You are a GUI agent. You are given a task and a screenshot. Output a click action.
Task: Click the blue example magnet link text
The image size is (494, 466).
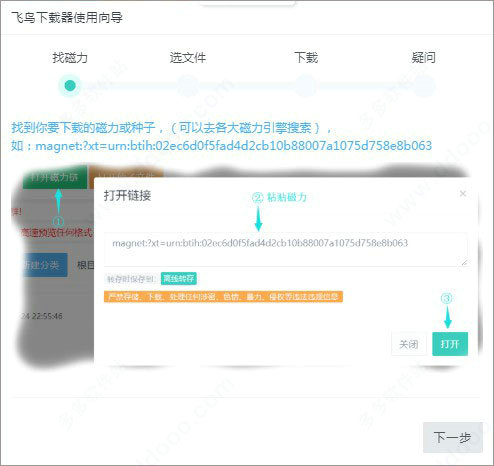(x=233, y=146)
